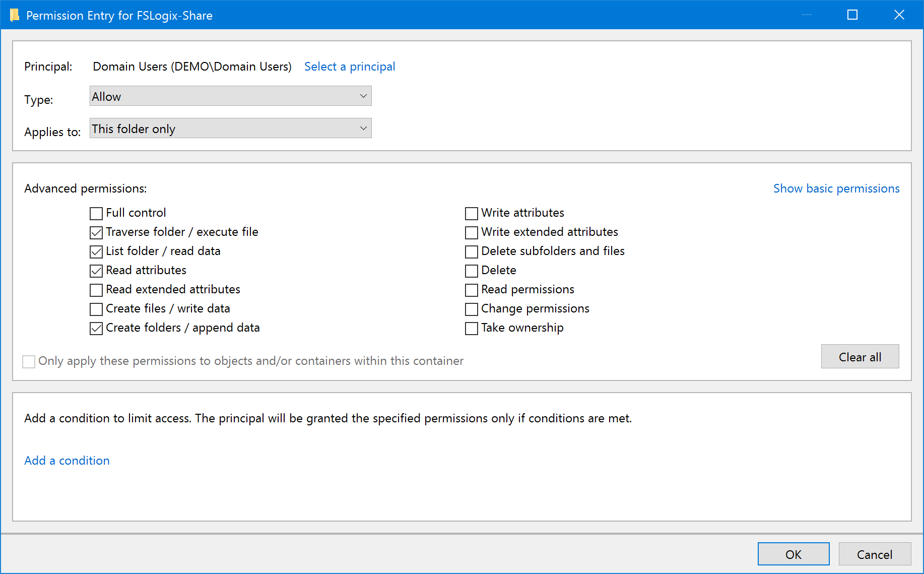The width and height of the screenshot is (924, 574).
Task: Enable the Change permissions checkbox
Action: 471,309
